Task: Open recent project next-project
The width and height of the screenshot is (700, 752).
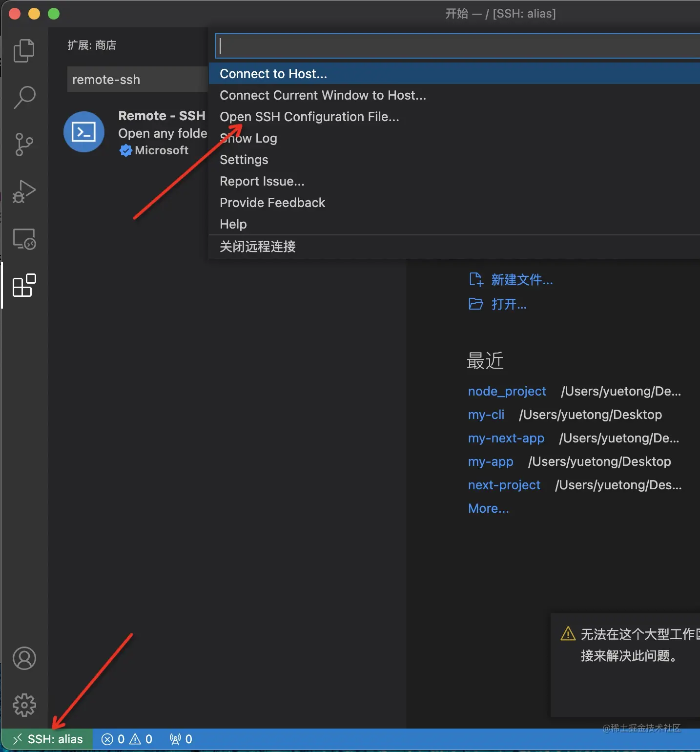Action: coord(504,485)
